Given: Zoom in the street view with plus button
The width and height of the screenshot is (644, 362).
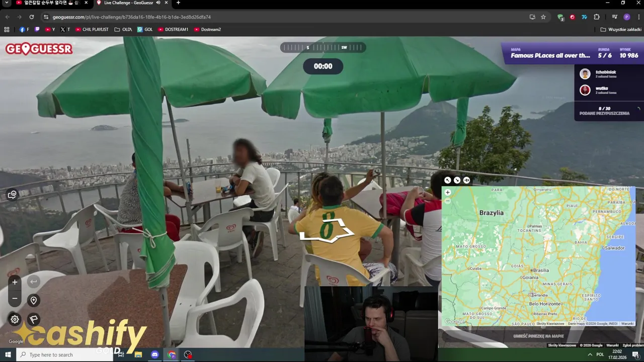Looking at the screenshot, I should click(15, 282).
